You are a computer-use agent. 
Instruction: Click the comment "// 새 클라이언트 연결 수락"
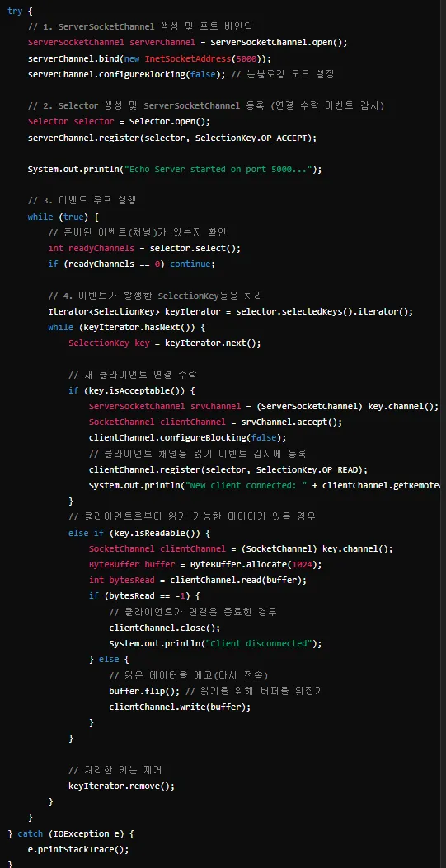(x=133, y=375)
